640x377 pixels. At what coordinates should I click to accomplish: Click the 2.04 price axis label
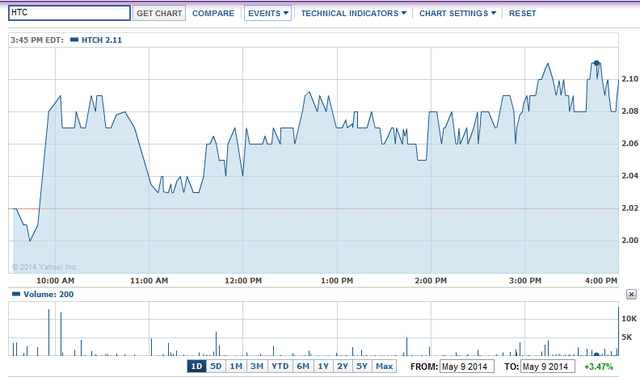[629, 176]
